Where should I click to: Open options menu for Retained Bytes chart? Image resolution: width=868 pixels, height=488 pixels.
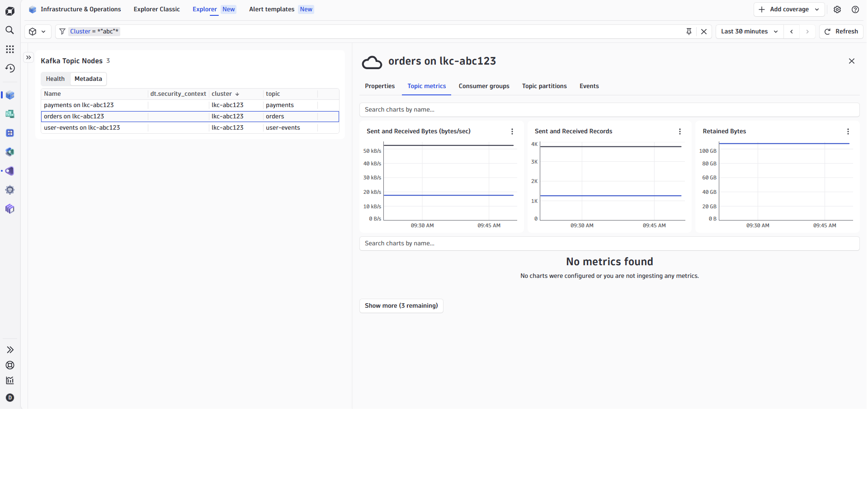click(x=848, y=131)
